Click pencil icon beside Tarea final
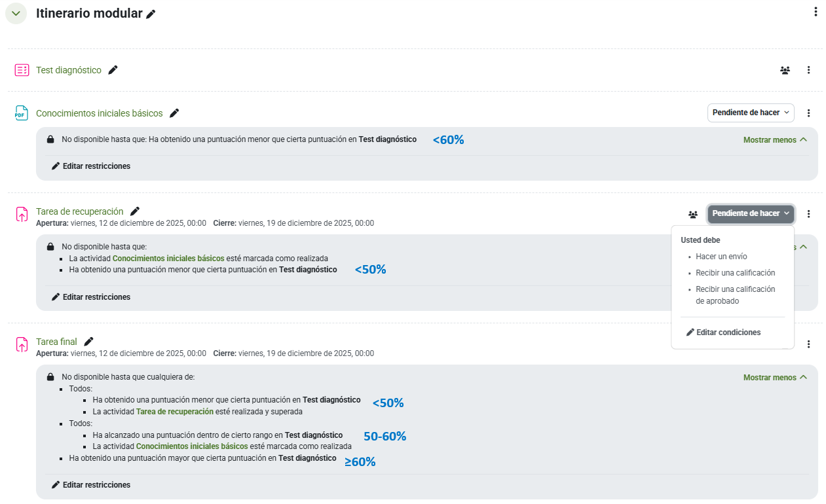The image size is (826, 504). (x=89, y=342)
